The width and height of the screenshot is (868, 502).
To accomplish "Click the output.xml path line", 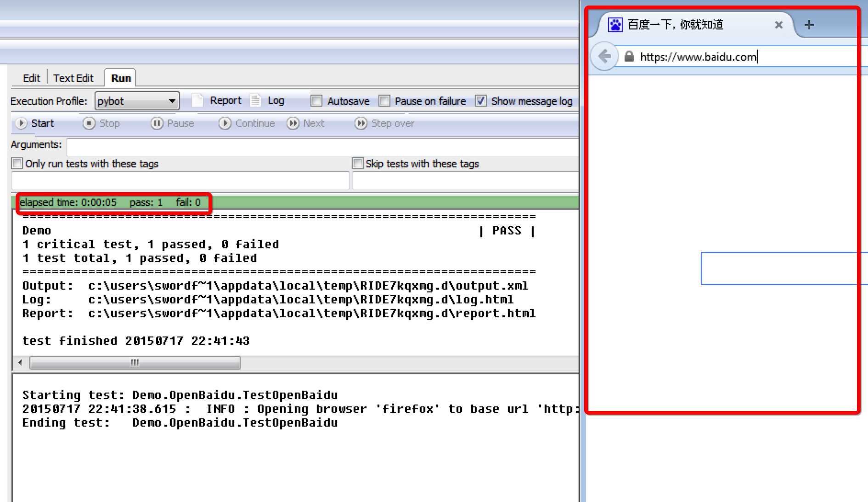I will 275,286.
